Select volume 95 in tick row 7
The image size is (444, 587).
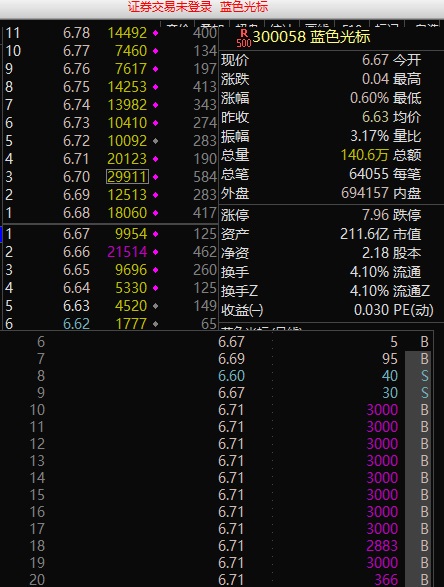click(390, 359)
